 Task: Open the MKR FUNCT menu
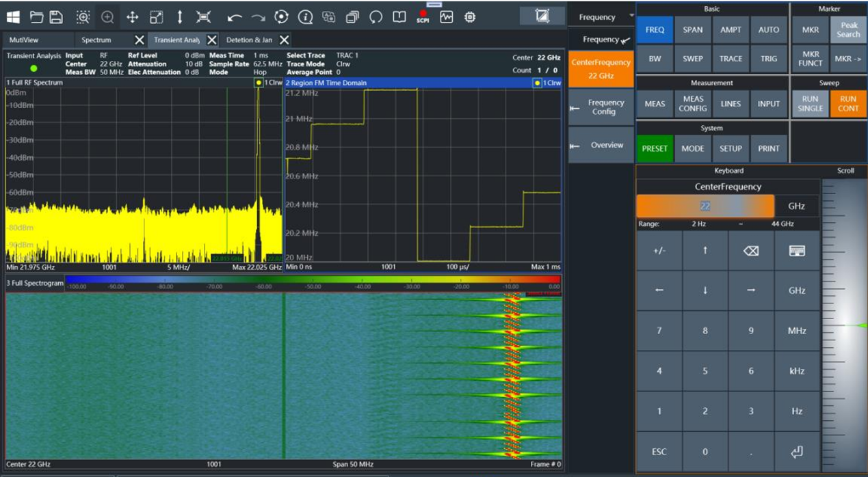[x=811, y=59]
